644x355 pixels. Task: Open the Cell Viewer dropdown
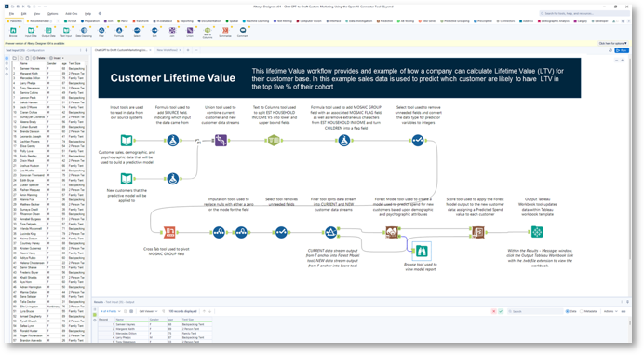[148, 311]
